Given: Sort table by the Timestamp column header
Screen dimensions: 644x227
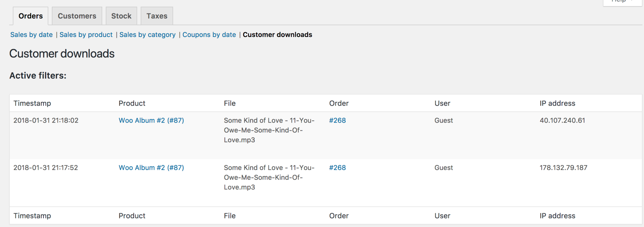Looking at the screenshot, I should point(32,103).
